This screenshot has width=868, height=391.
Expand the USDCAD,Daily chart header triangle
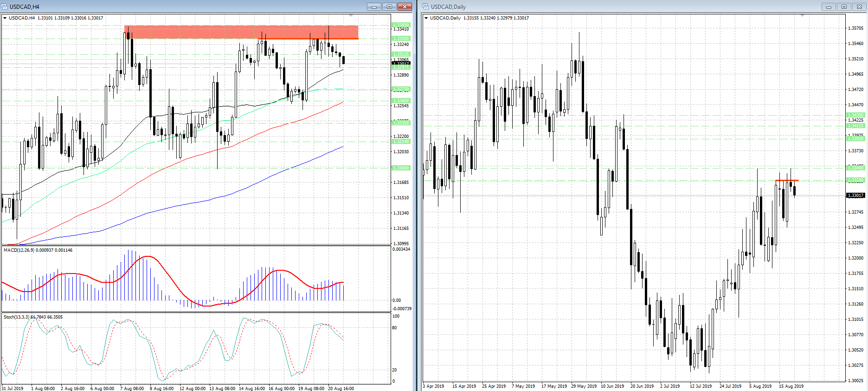pos(426,18)
